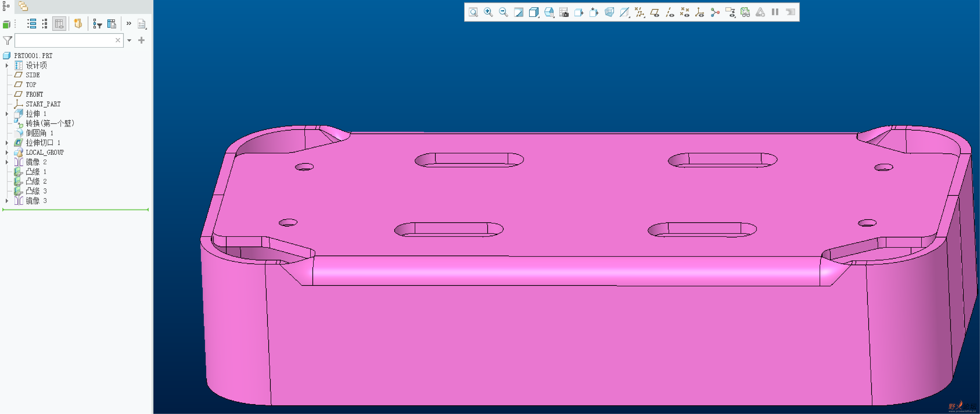
Task: Expand the LOCAL_GROUP tree node
Action: (x=7, y=152)
